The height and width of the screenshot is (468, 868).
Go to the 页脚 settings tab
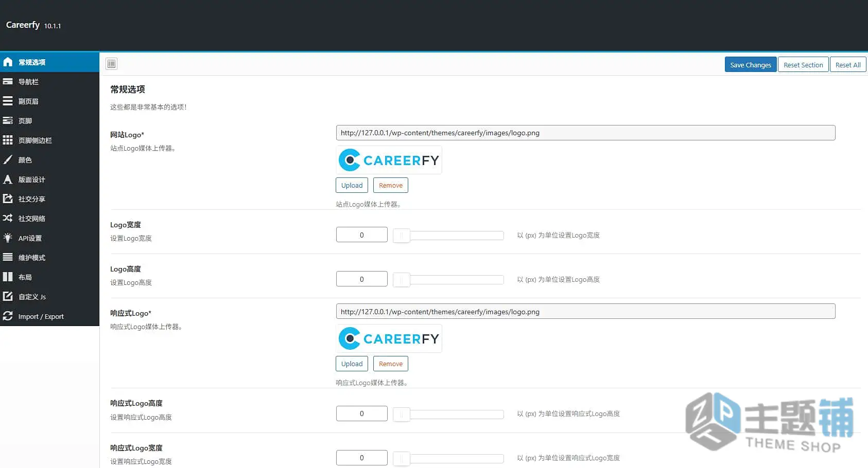[x=49, y=121]
